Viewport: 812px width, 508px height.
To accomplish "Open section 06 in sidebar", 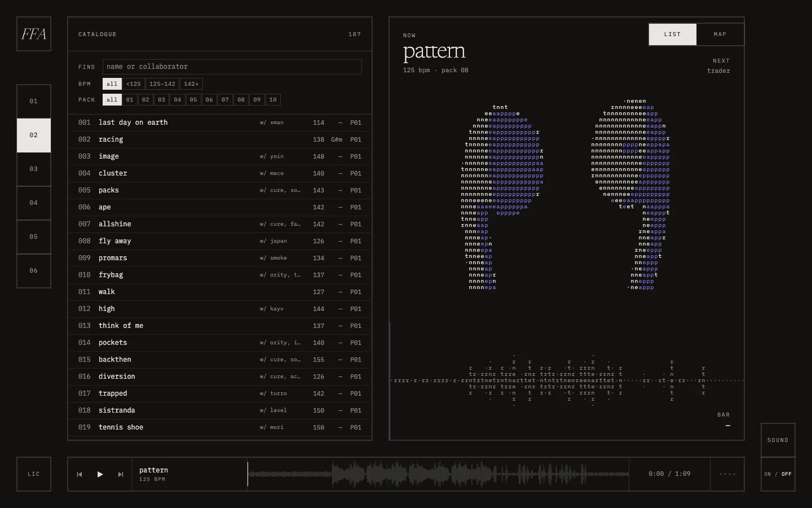I will 34,271.
